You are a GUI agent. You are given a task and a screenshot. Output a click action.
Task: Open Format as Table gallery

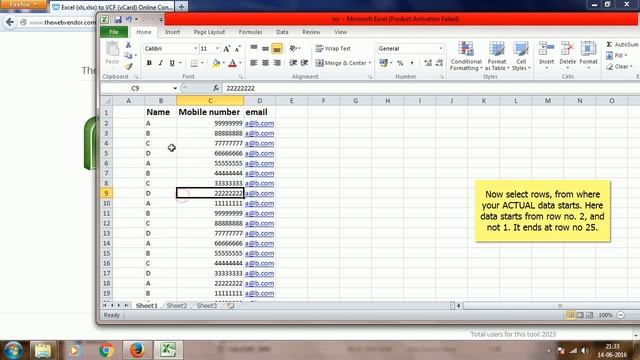(x=497, y=56)
